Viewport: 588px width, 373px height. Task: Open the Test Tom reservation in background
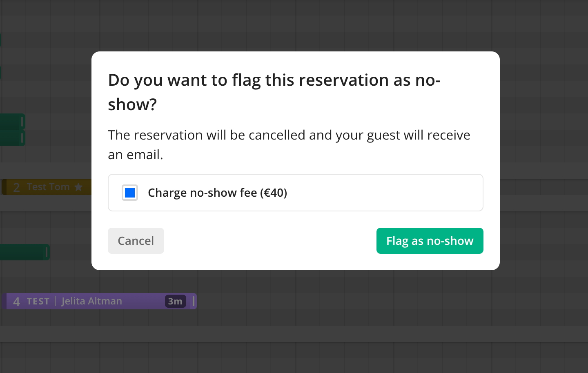(x=47, y=187)
